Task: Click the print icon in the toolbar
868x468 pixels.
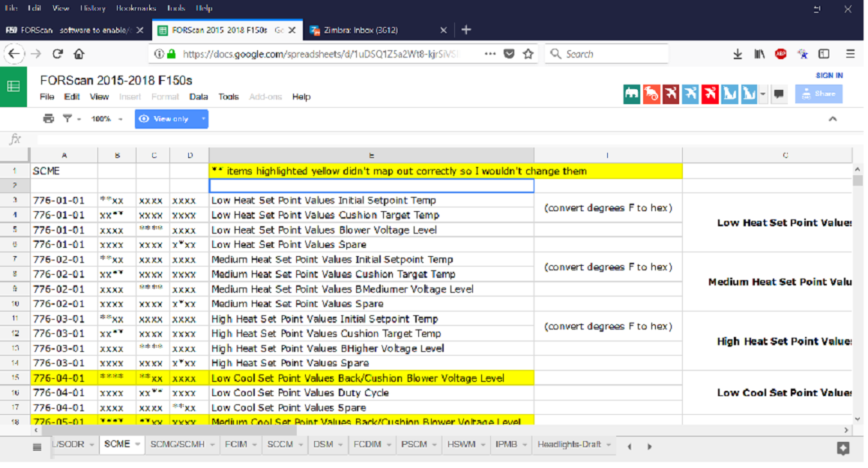Action: pos(49,119)
